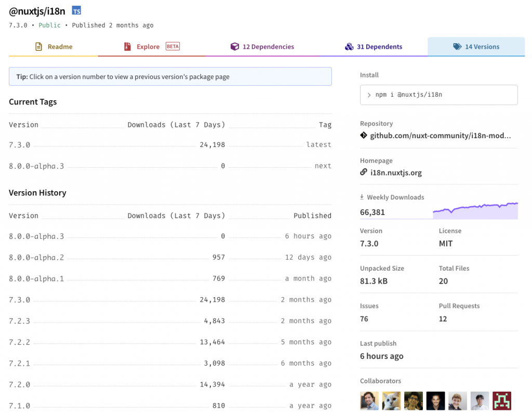Screen dimensions: 532x415
Task: Click the weekly downloads arrow icon
Action: coord(362,197)
